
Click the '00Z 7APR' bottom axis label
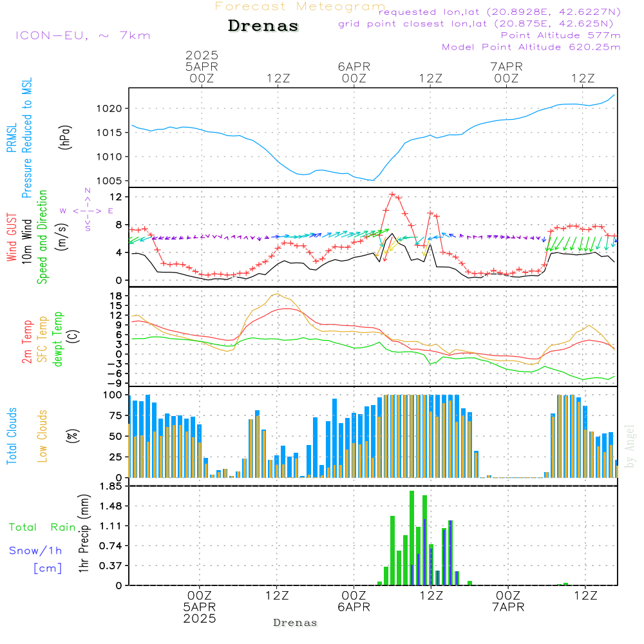[508, 601]
